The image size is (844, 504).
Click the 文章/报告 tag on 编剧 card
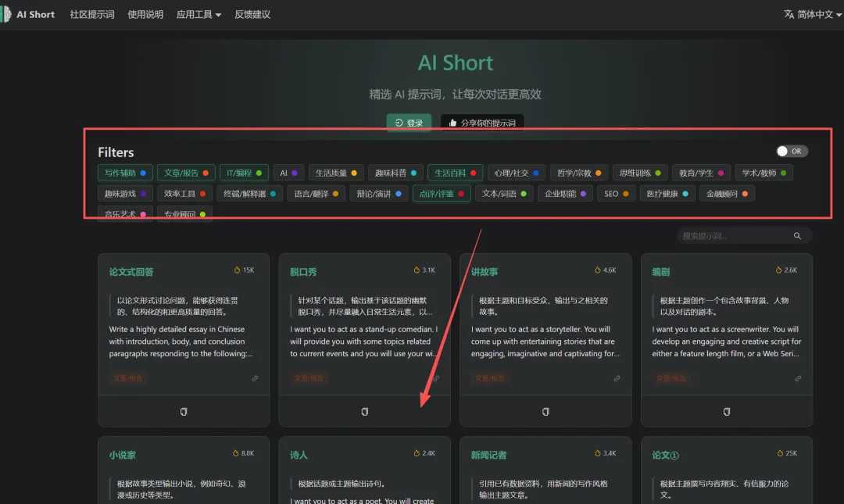click(671, 378)
